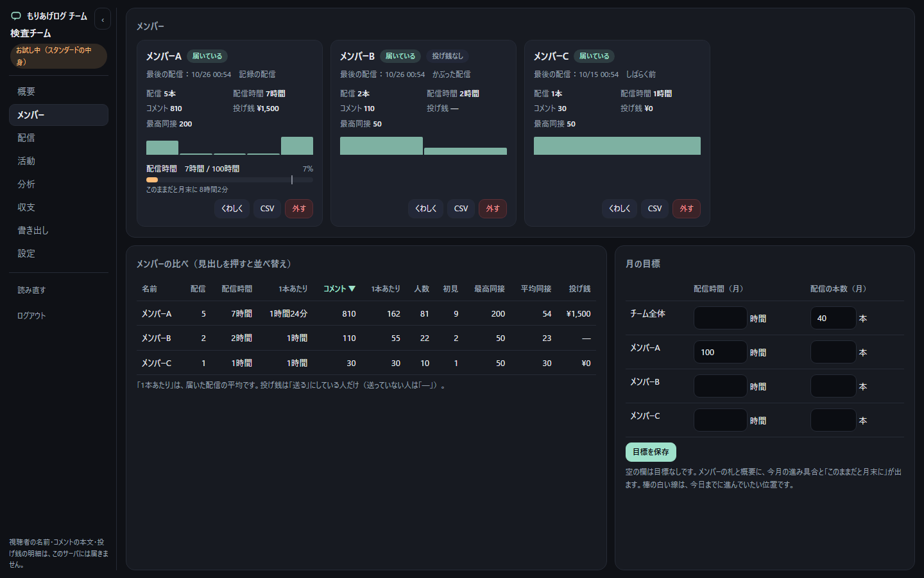
Task: Open くわしく details for メンバーA
Action: coord(232,209)
